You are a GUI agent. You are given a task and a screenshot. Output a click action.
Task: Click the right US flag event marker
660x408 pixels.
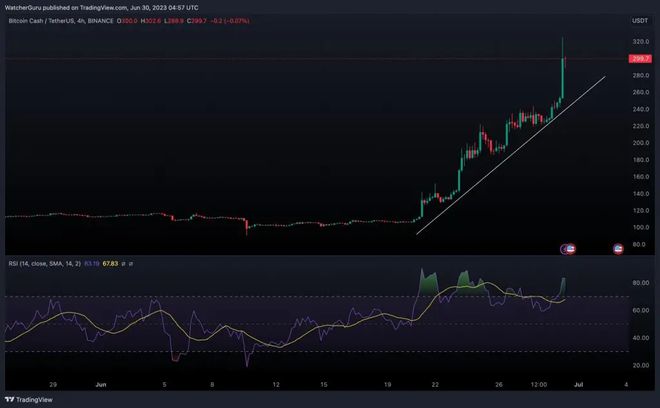618,248
